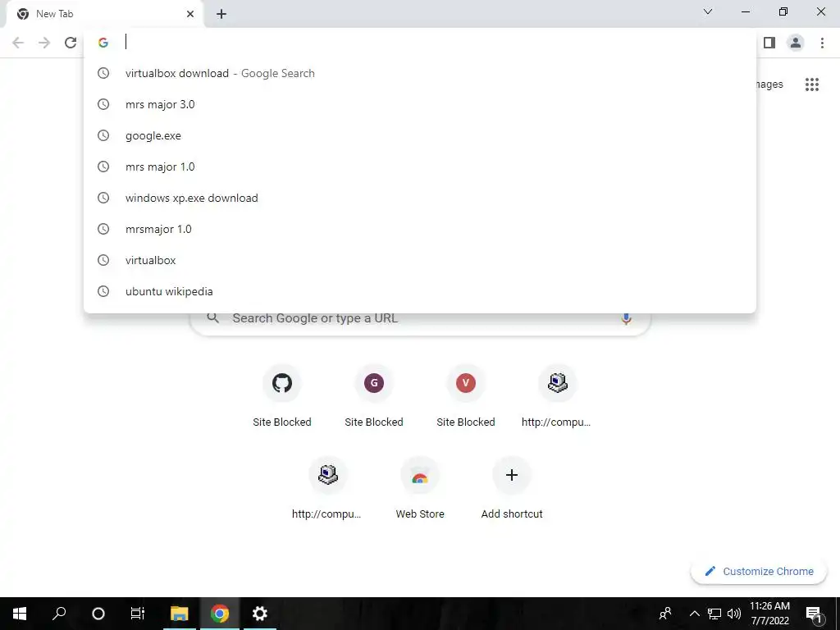Screen dimensions: 840x630
Task: Open the clock showing 11:26 AM
Action: (x=769, y=614)
